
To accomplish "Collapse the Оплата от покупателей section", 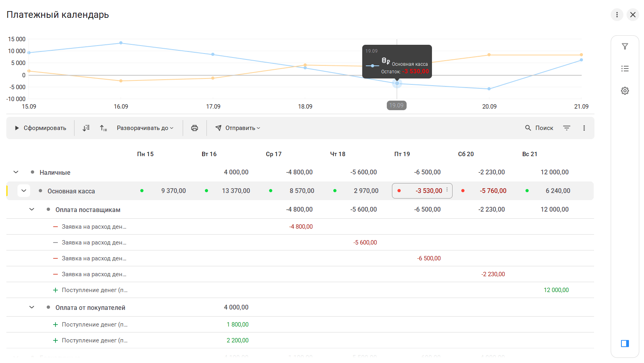I will point(32,307).
